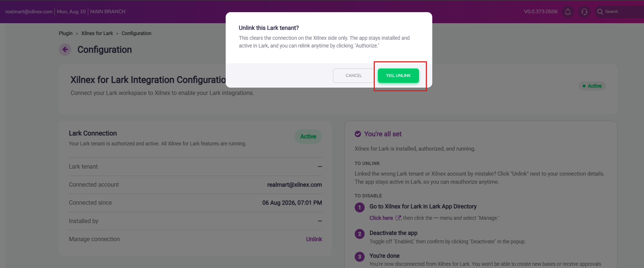Click Unlink in Manage connection row

(314, 239)
